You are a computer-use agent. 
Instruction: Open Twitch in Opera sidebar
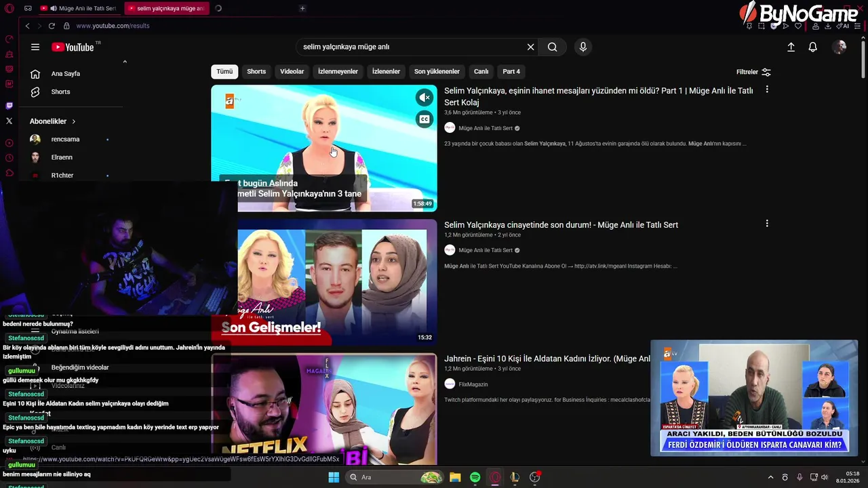coord(9,106)
